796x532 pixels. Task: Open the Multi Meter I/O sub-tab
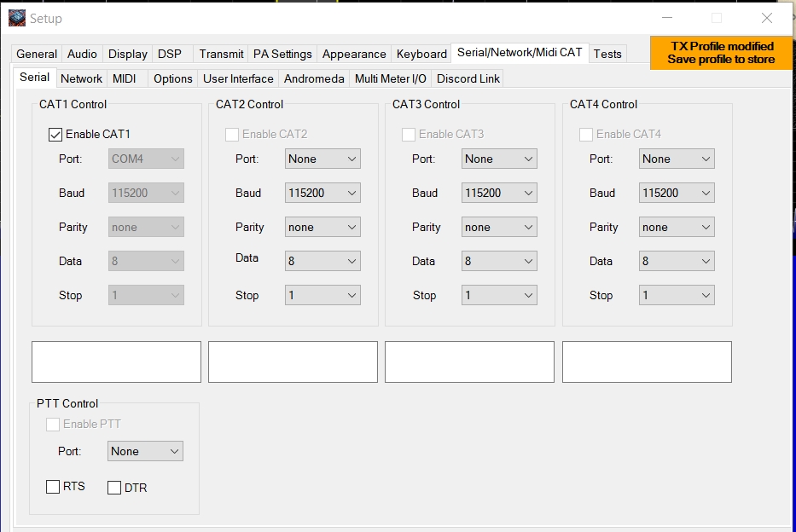point(390,78)
